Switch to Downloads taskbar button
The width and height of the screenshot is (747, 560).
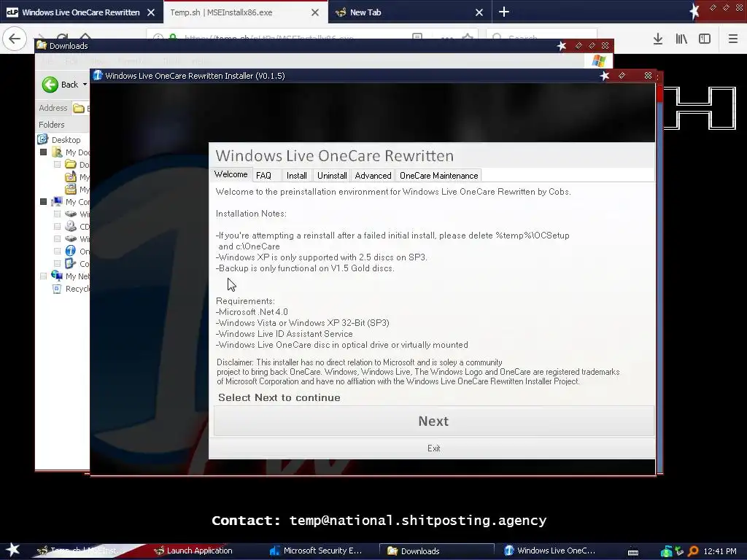[436, 551]
